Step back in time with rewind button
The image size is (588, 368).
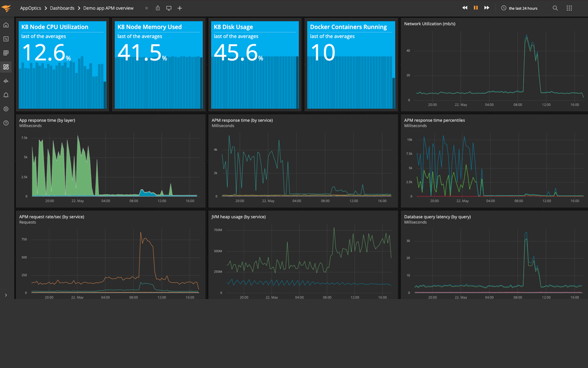pos(465,8)
